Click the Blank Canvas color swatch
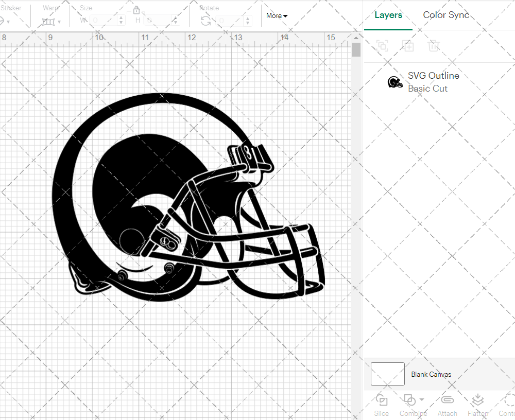Viewport: 515px width, 420px height. pos(387,374)
